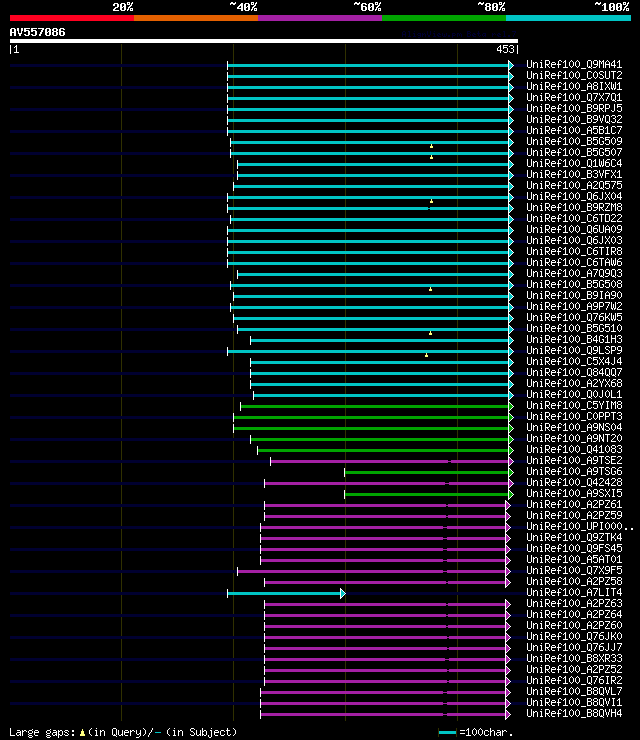The height and width of the screenshot is (740, 640).
Task: Click the UniRef100_C6TD22 label
Action: point(574,218)
